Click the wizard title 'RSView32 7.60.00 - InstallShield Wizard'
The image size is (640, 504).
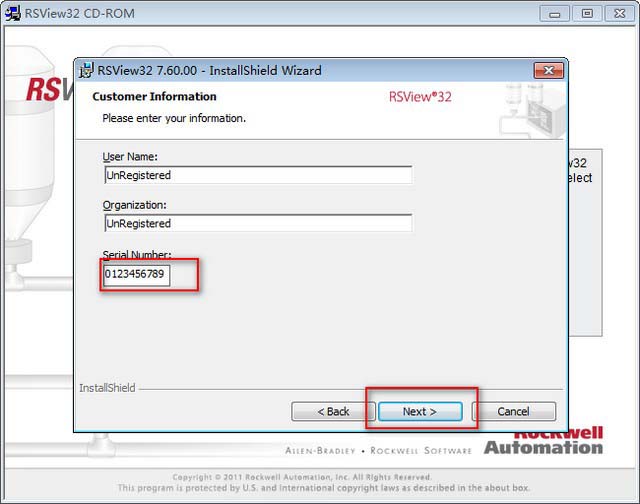pyautogui.click(x=209, y=71)
